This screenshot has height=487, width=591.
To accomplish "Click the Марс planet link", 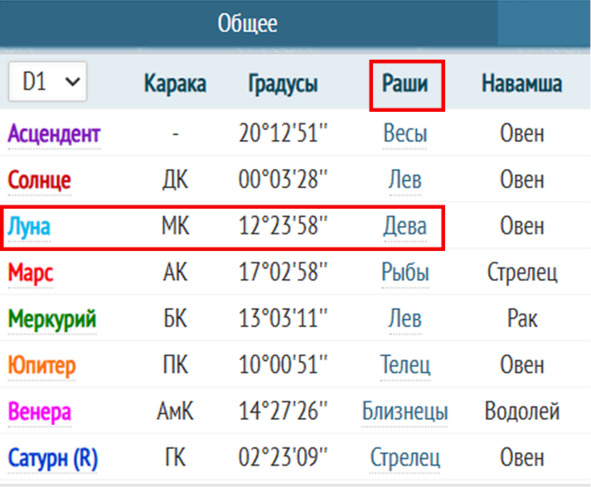I will point(31,273).
